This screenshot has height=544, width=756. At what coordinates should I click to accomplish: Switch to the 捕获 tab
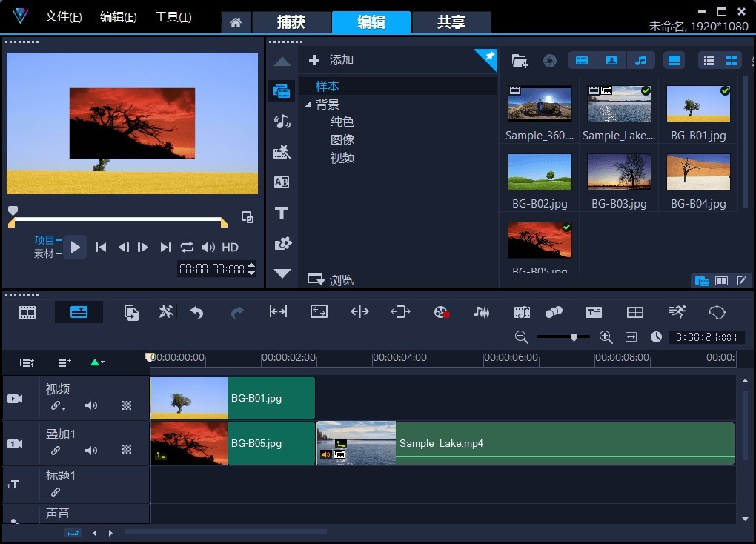291,22
